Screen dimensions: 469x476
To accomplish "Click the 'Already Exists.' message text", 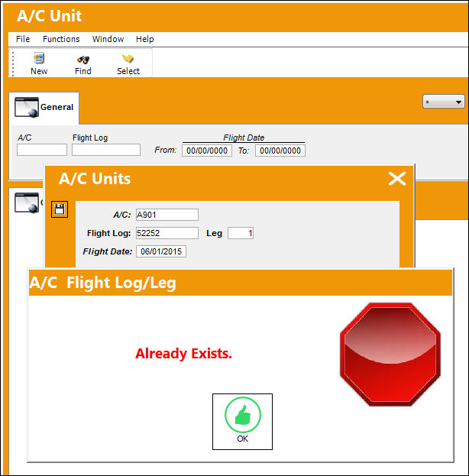I will pos(183,353).
